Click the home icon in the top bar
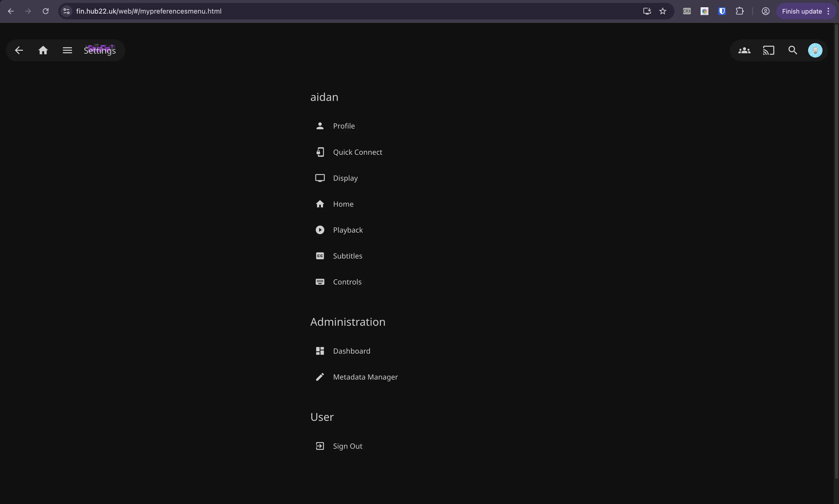The height and width of the screenshot is (504, 839). (x=43, y=50)
